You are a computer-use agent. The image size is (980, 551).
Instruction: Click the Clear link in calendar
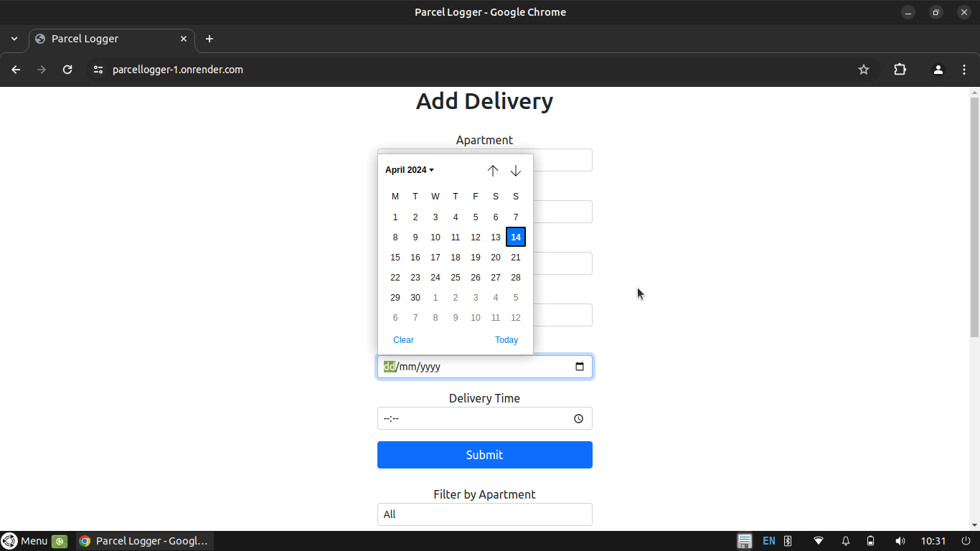point(403,340)
